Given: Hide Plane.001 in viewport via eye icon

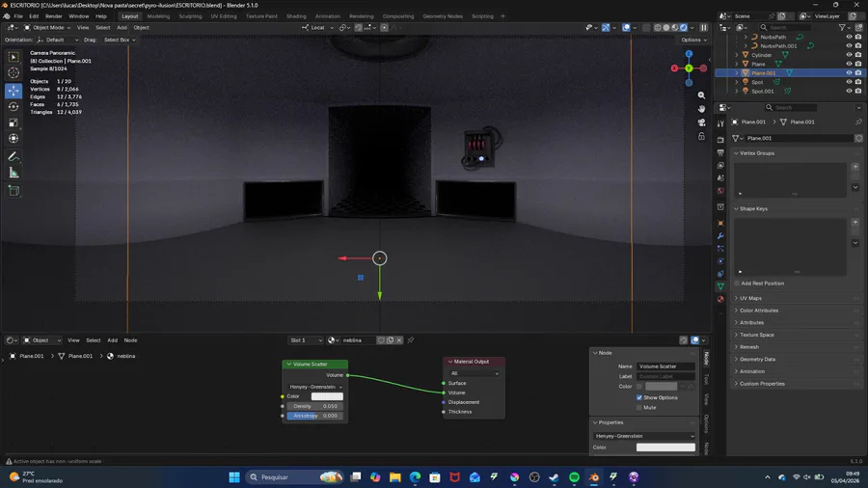Looking at the screenshot, I should pos(849,73).
